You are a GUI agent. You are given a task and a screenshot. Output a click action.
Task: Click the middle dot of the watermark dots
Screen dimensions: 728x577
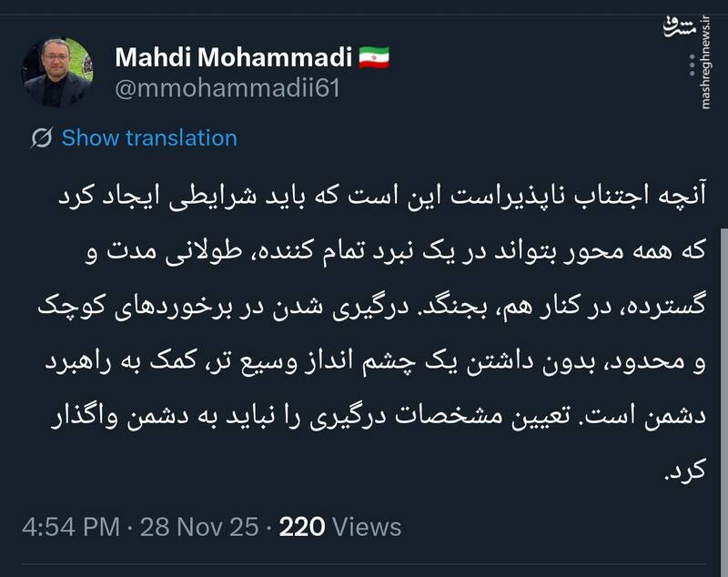click(x=692, y=65)
